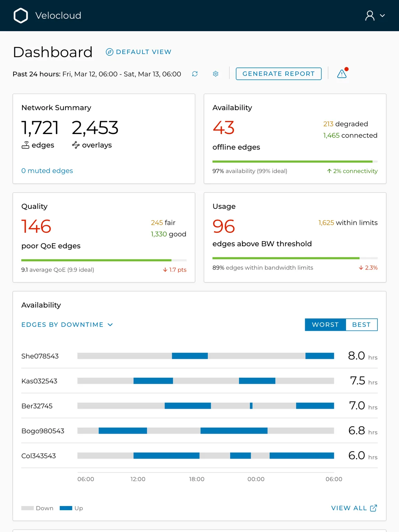Click the 8.0 hrs downtime value
Viewport: 399px width, 532px height.
tap(363, 356)
